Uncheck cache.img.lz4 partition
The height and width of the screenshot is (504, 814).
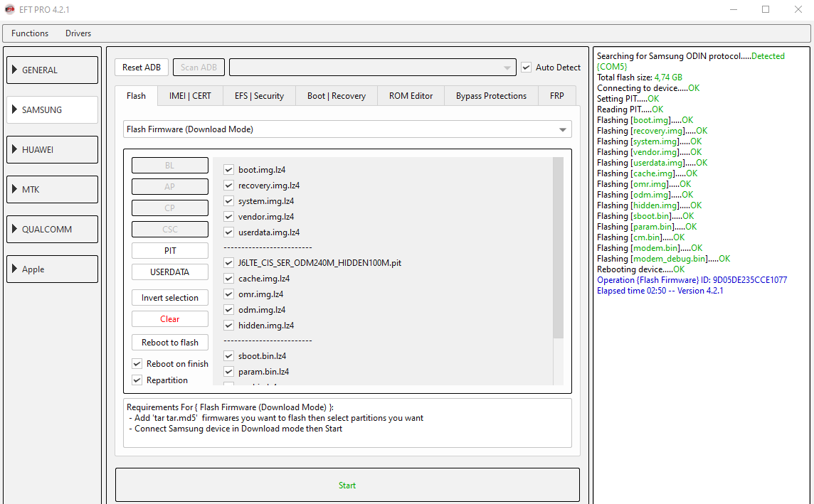pyautogui.click(x=228, y=279)
